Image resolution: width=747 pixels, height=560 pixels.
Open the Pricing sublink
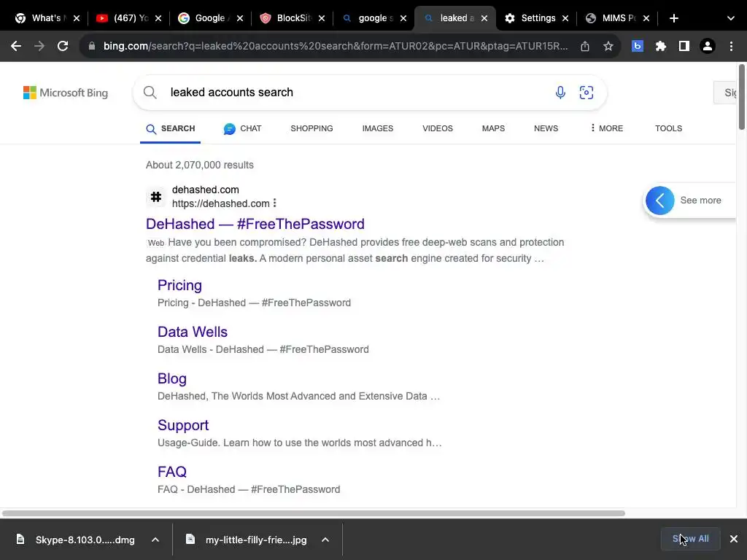(179, 285)
